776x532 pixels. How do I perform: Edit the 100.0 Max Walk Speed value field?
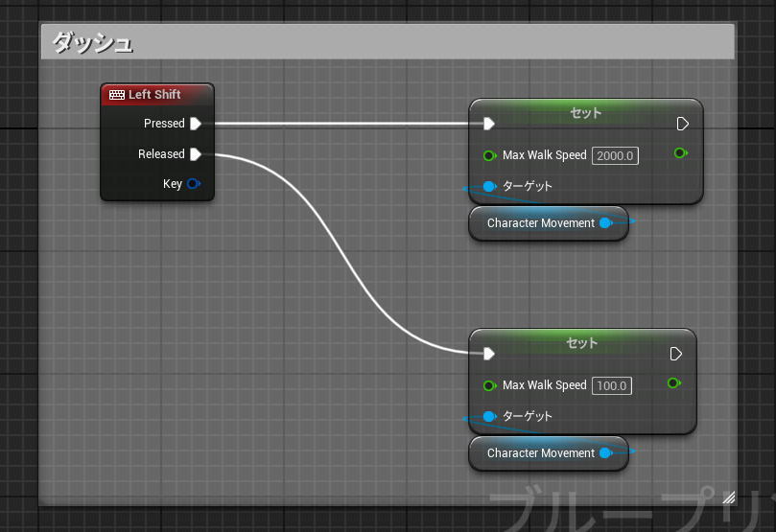(612, 385)
